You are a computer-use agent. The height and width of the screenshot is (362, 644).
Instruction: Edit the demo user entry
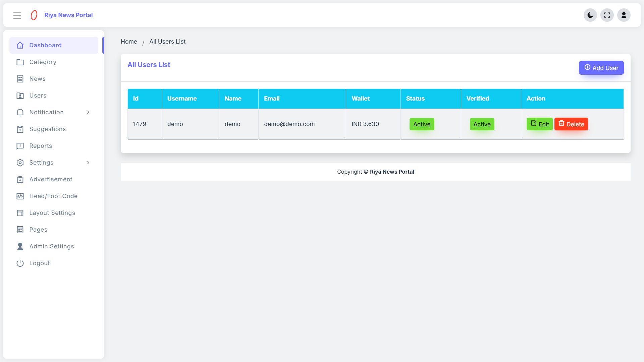[539, 124]
